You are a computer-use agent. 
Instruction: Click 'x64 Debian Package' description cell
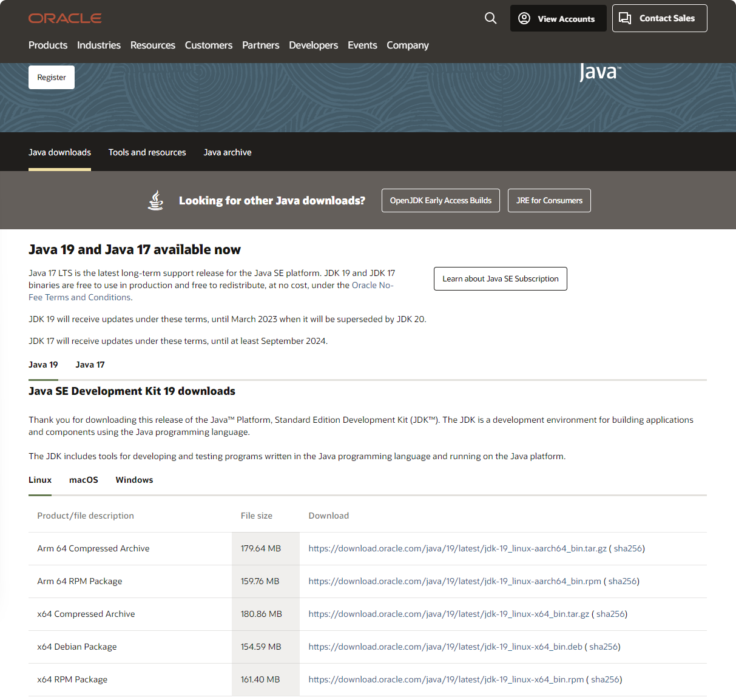coord(130,647)
